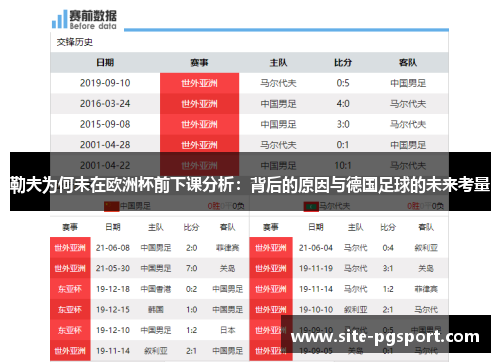Click the 交锋历史 section label
Viewport: 500px width, 362px height.
pos(75,42)
